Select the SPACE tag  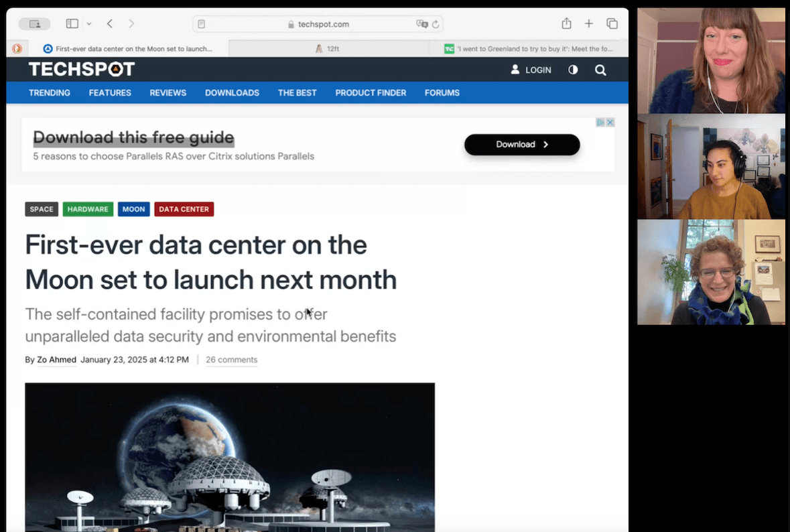coord(42,209)
